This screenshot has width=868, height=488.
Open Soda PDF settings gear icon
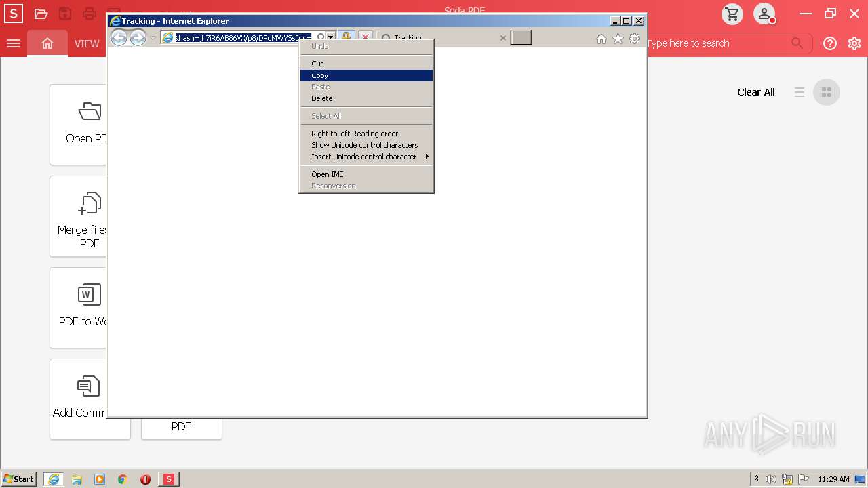(854, 43)
